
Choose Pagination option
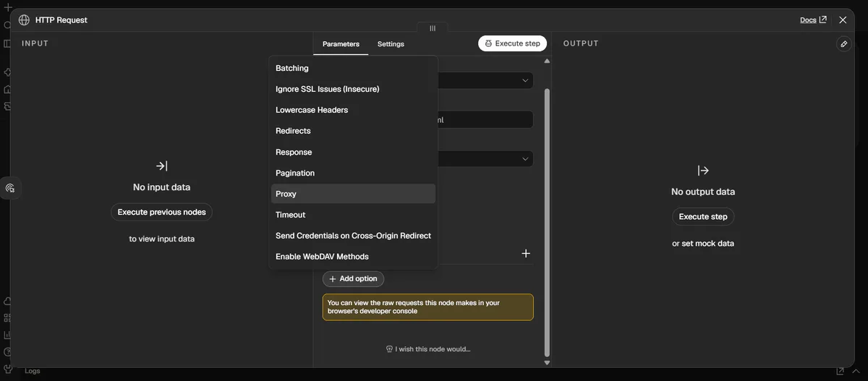pos(353,173)
